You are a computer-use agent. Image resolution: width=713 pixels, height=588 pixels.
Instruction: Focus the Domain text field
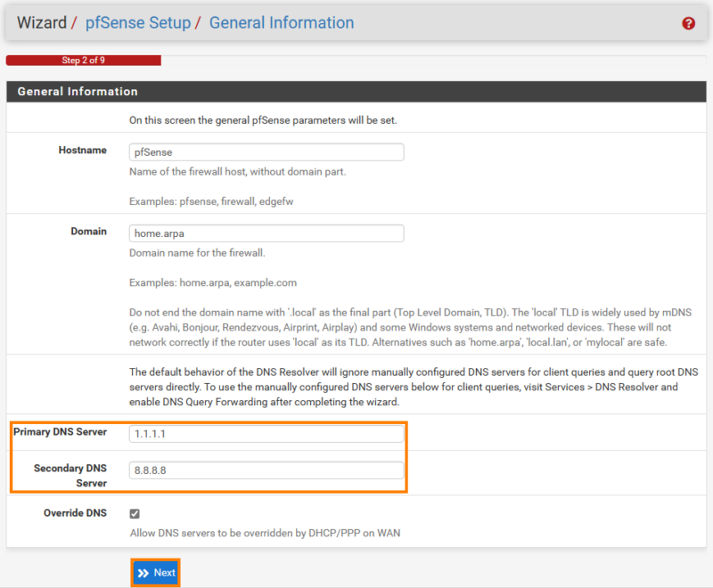(266, 233)
